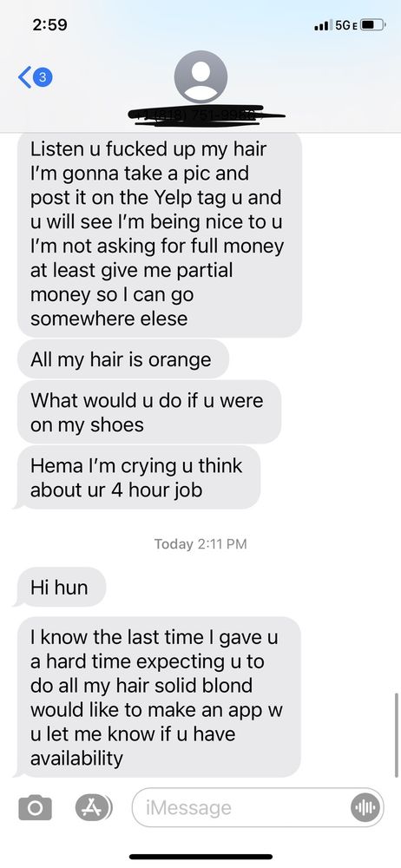
Task: Tap the "Hema I'm crying" message bubble
Action: point(138,477)
